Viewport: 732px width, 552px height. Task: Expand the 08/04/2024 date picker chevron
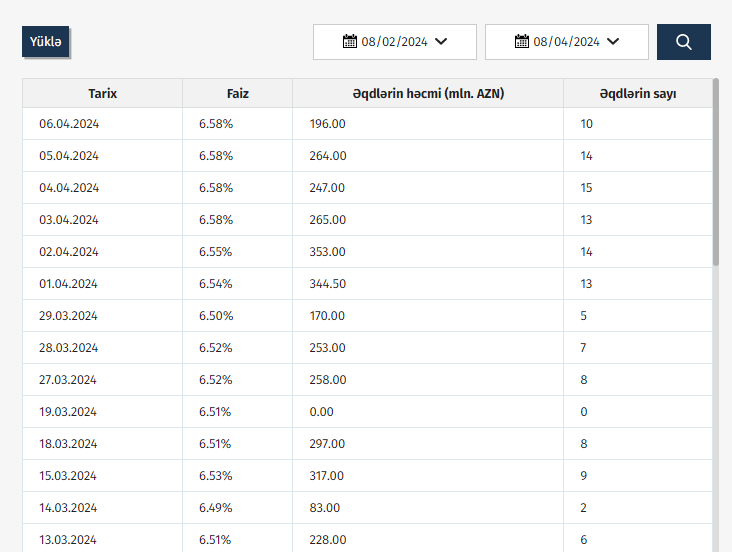click(x=613, y=42)
